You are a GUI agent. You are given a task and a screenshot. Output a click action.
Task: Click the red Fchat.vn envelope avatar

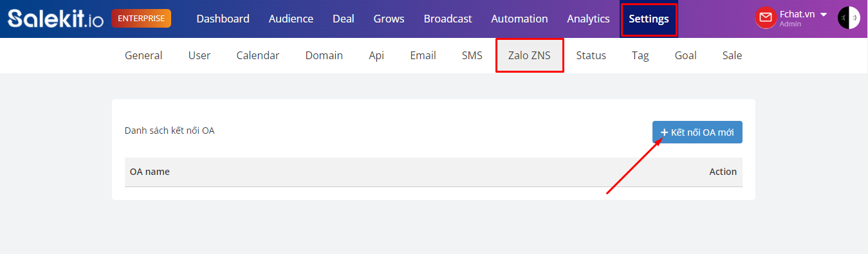tap(766, 18)
